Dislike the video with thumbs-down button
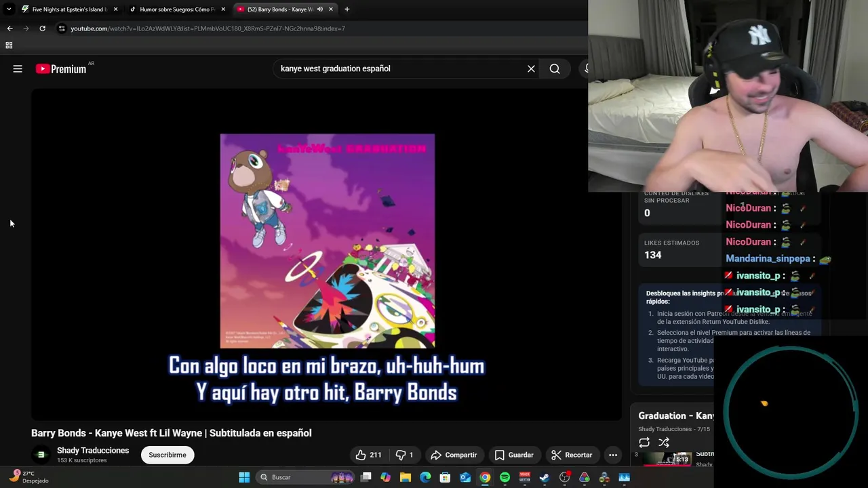The image size is (868, 488). [x=404, y=455]
